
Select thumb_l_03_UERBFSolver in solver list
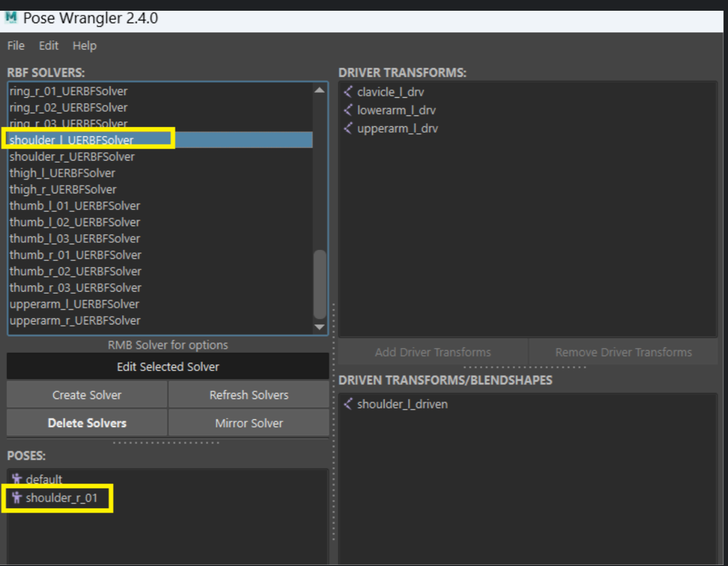point(160,238)
